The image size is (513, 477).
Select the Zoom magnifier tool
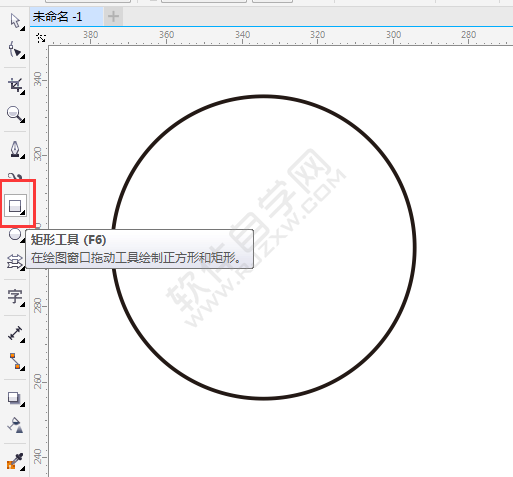point(15,114)
